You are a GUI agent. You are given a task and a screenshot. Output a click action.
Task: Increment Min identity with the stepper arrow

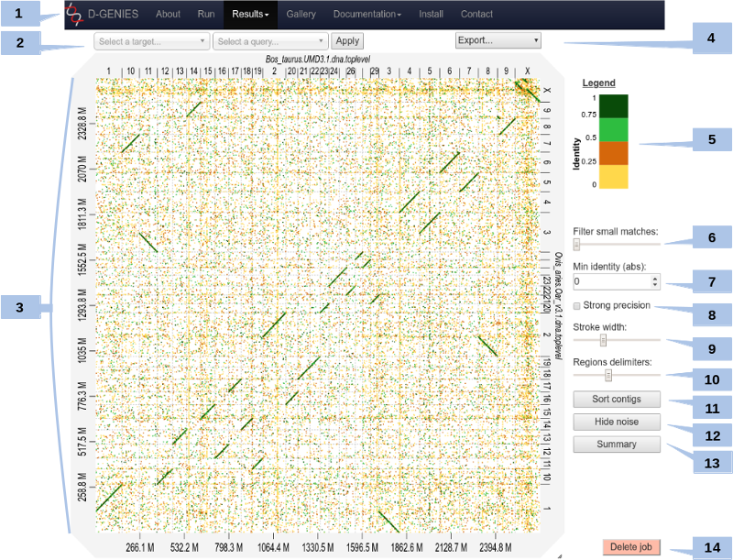655,279
